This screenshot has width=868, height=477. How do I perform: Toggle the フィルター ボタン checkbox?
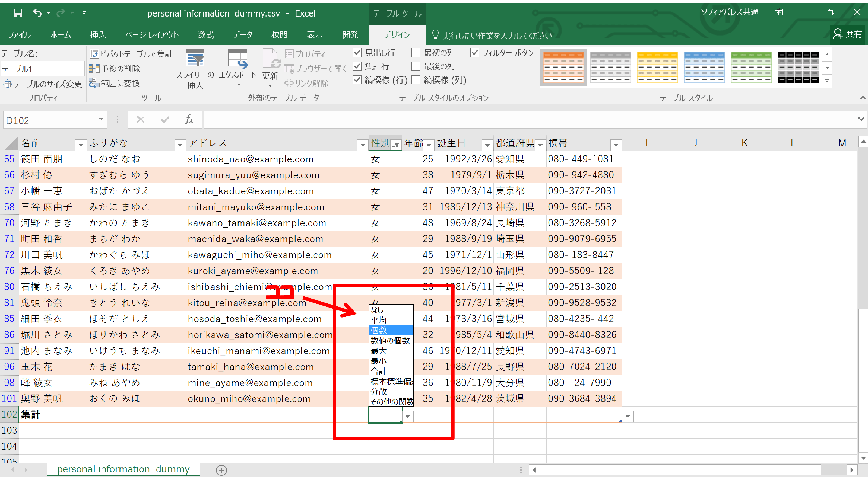474,53
